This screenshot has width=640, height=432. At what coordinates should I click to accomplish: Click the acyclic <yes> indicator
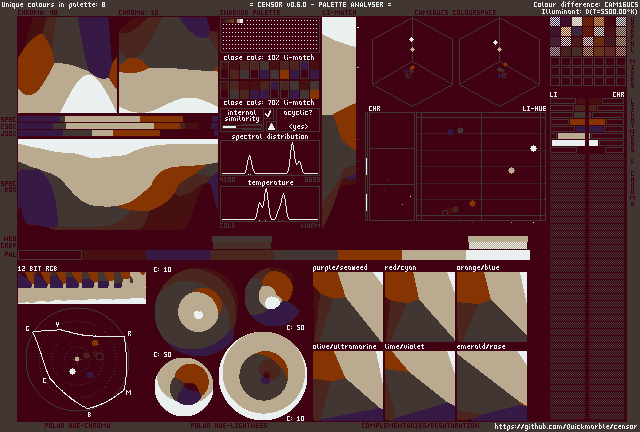click(x=297, y=127)
